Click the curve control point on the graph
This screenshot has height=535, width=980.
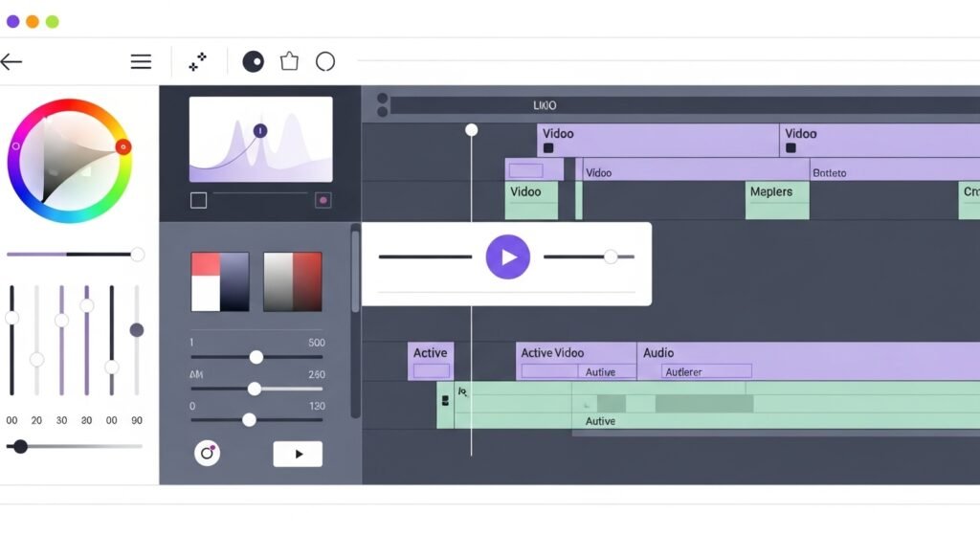(x=260, y=130)
